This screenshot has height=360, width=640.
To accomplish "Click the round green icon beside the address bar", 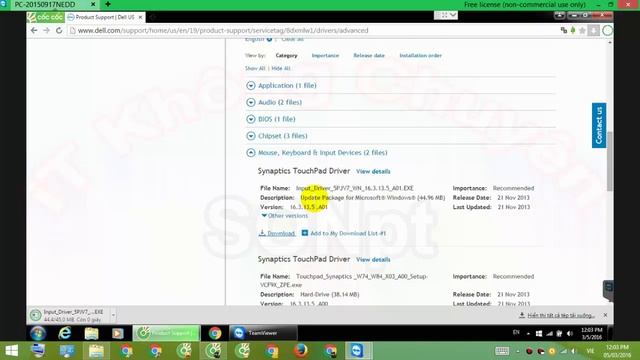I will point(607,31).
